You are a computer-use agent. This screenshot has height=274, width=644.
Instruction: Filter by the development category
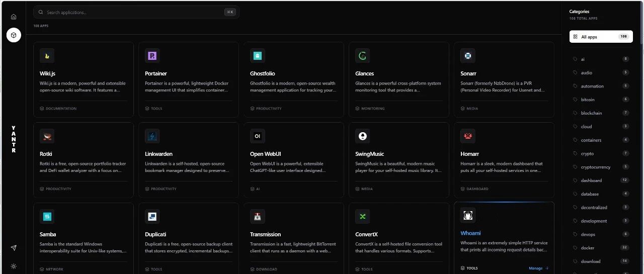(601, 221)
